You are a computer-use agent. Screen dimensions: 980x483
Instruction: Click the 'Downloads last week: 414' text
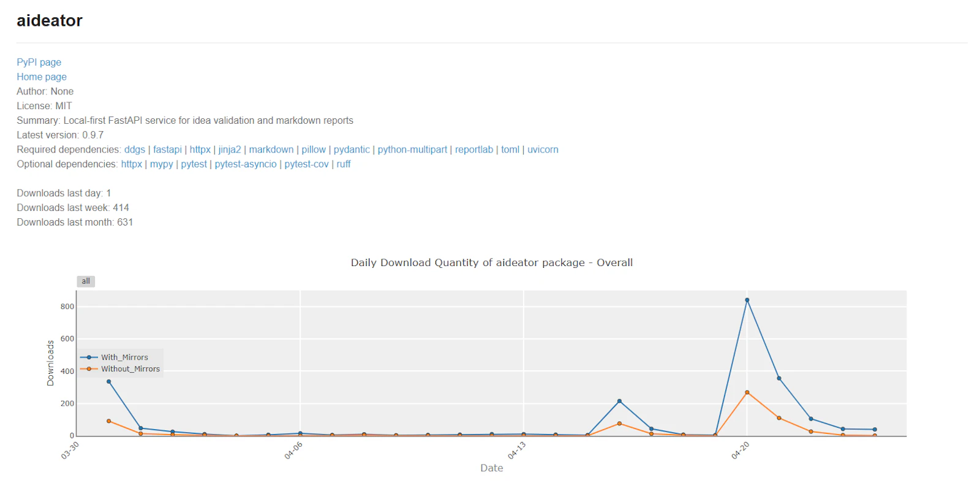pyautogui.click(x=73, y=208)
